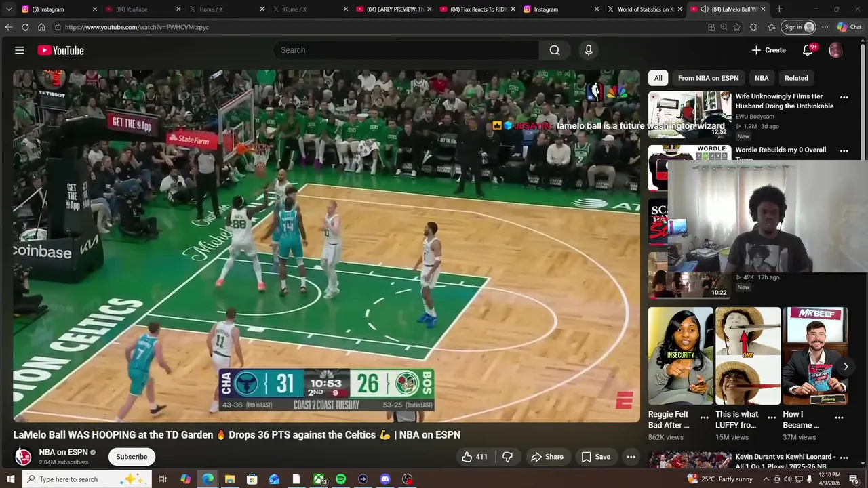Like the LaMelo Ball video
Image resolution: width=868 pixels, height=488 pixels.
(x=475, y=457)
